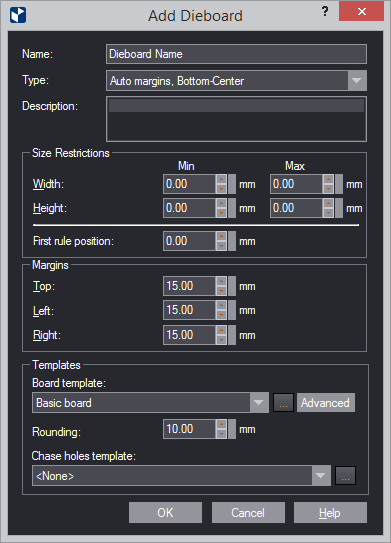Click inside the Description text area
The width and height of the screenshot is (391, 543).
pyautogui.click(x=236, y=119)
